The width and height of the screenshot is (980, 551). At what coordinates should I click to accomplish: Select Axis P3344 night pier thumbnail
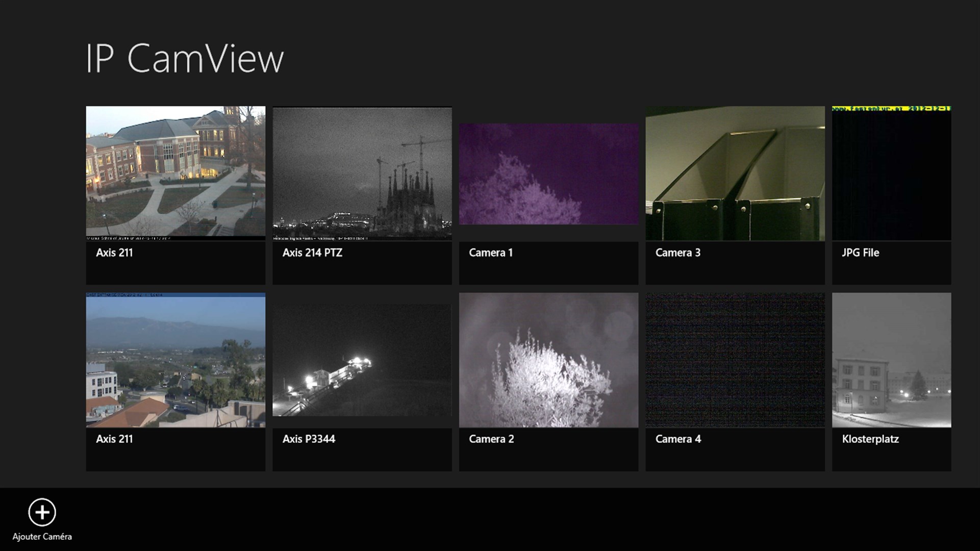(x=362, y=360)
